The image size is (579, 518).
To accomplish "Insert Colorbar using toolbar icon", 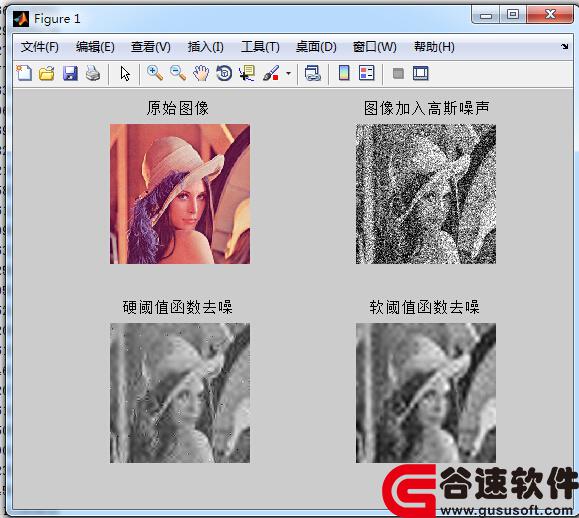I will click(344, 73).
